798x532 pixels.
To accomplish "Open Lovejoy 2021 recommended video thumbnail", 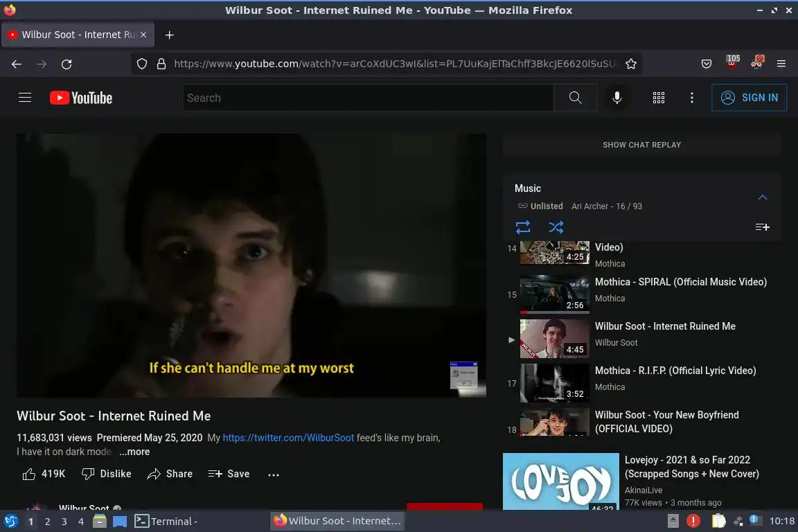I will coord(561,481).
